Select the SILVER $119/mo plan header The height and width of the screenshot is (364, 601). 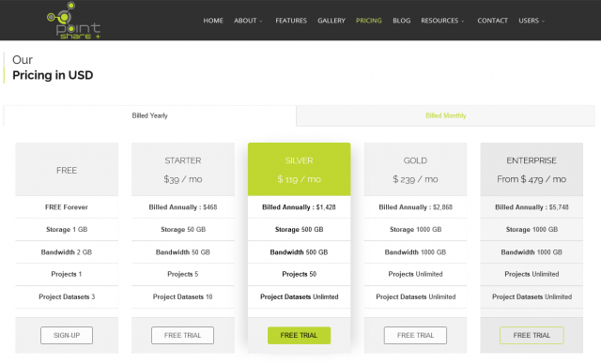[x=299, y=170]
